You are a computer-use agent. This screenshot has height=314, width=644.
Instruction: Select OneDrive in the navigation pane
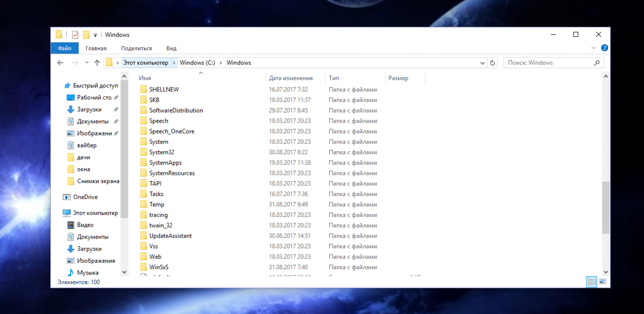(x=85, y=197)
